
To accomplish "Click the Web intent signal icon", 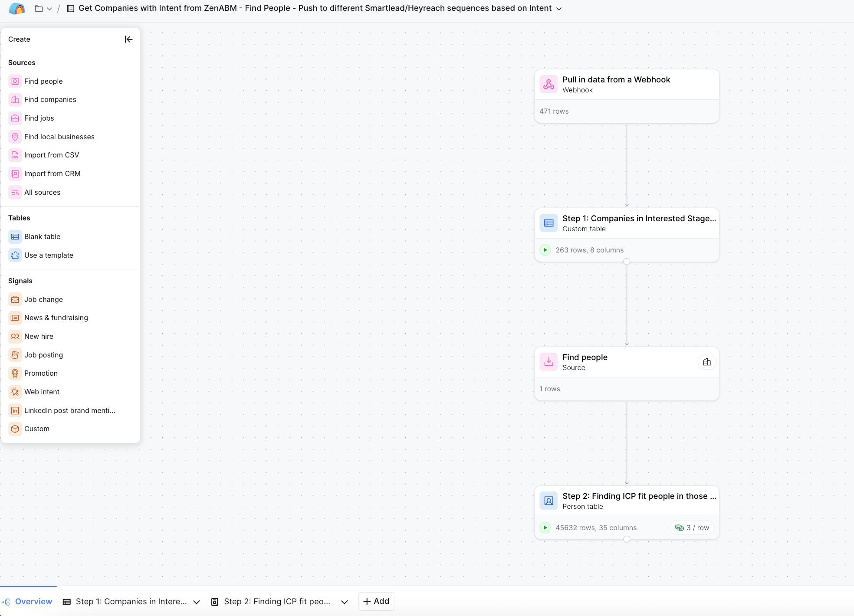I will pyautogui.click(x=15, y=392).
